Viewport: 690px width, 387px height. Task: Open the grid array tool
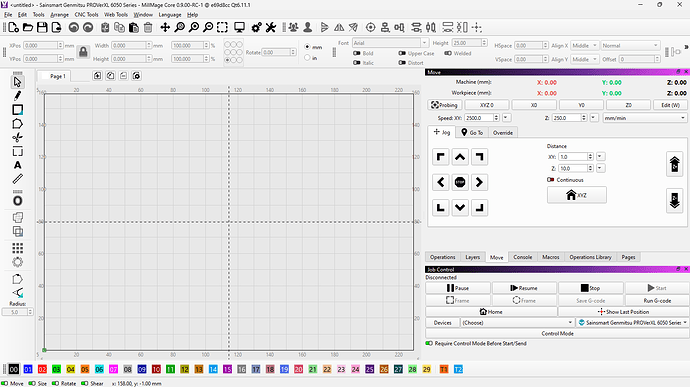(x=17, y=248)
